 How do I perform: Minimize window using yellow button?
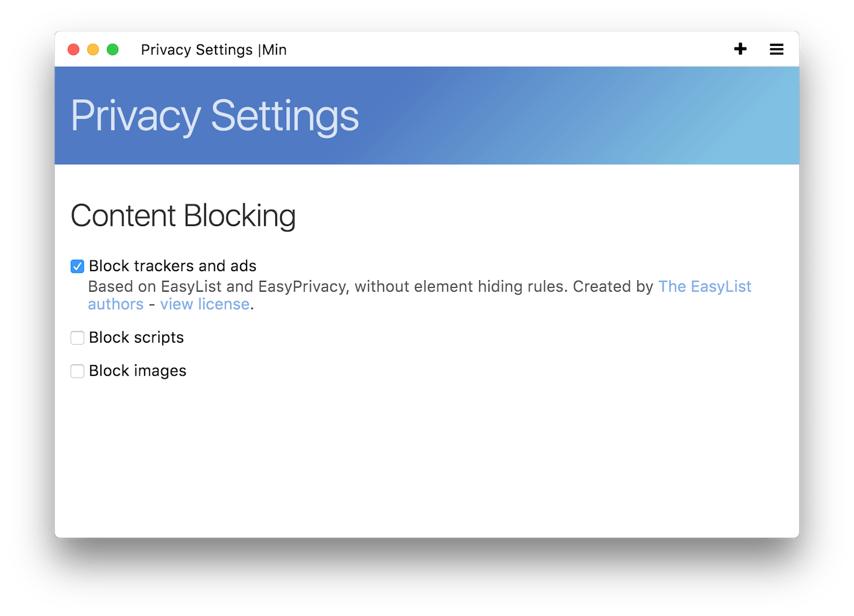[93, 50]
